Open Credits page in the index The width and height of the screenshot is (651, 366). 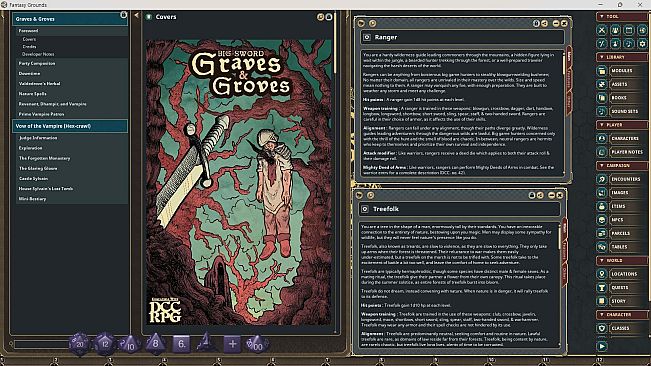pyautogui.click(x=29, y=46)
